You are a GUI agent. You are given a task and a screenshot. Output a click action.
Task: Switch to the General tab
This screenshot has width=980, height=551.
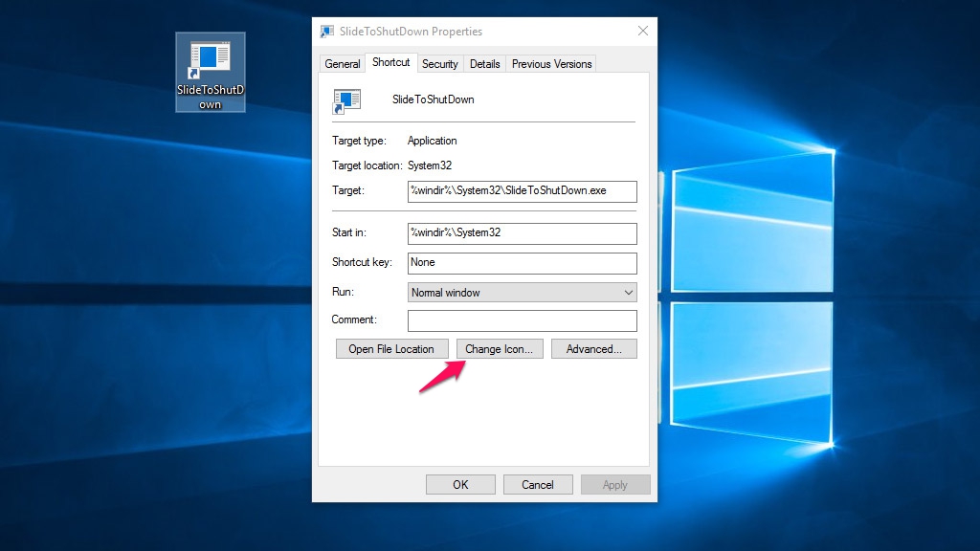coord(343,64)
